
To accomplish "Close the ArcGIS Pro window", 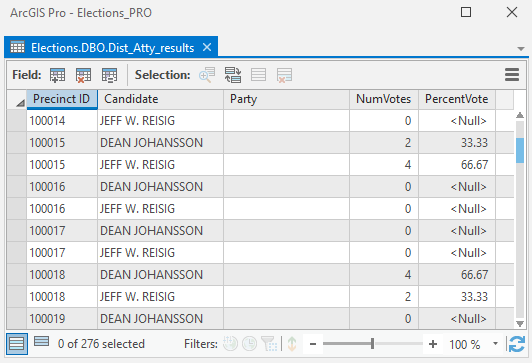I will pyautogui.click(x=512, y=12).
